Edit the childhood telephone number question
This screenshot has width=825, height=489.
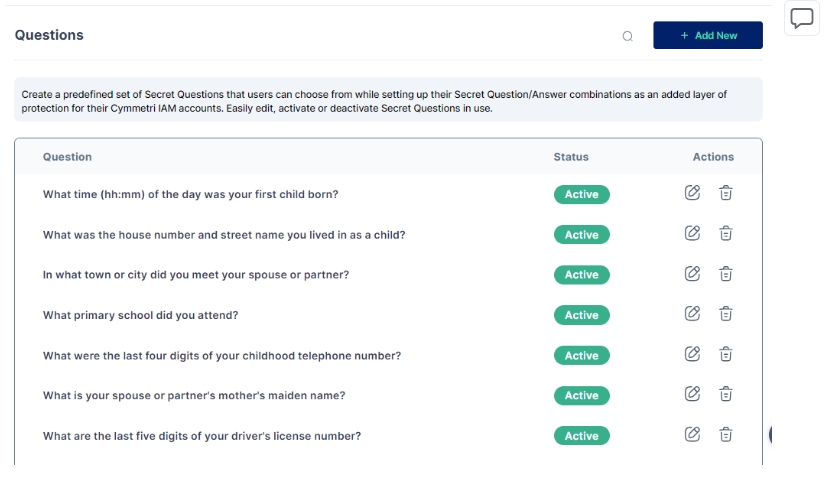coord(692,354)
